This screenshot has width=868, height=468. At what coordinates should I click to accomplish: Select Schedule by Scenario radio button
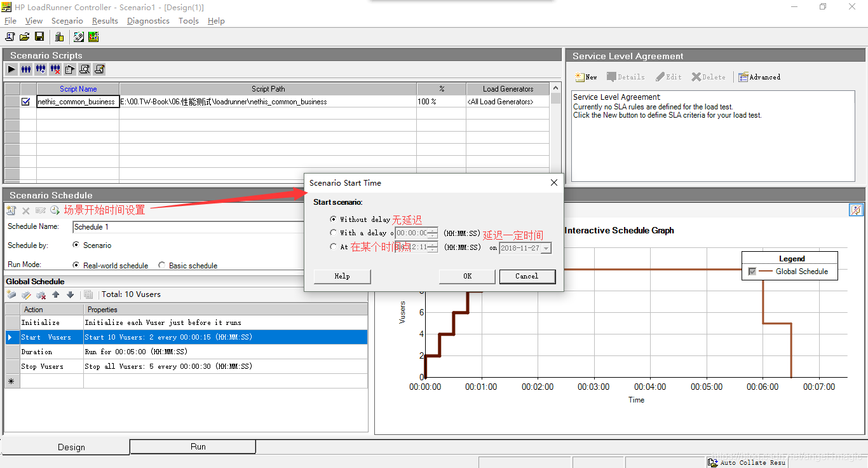tap(76, 245)
